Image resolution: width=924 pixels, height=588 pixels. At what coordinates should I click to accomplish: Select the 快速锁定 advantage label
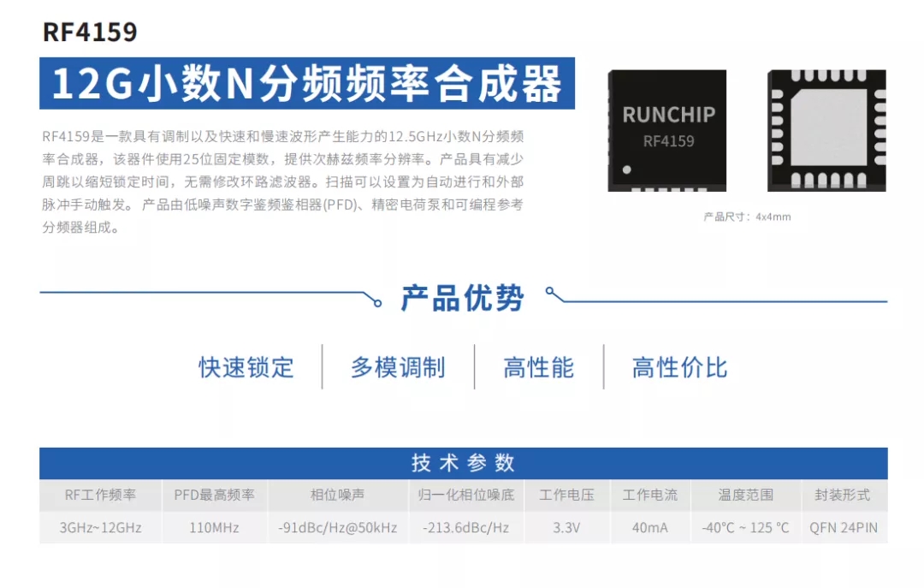tap(246, 368)
